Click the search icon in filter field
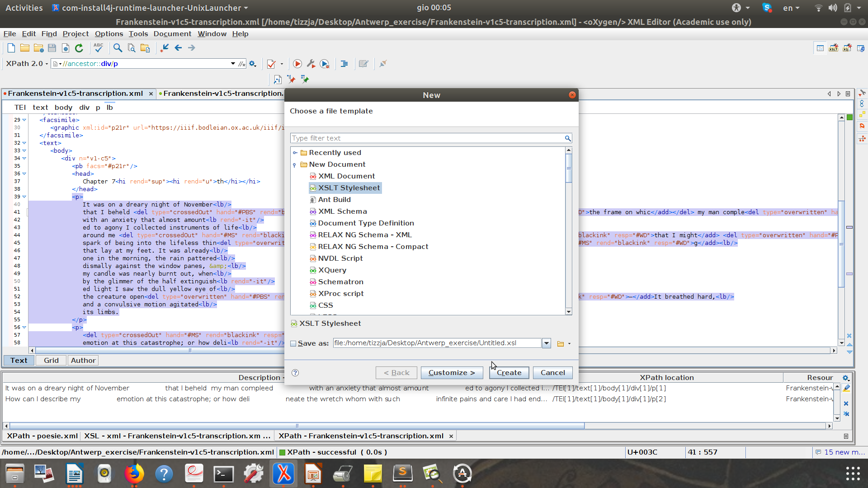 [567, 138]
